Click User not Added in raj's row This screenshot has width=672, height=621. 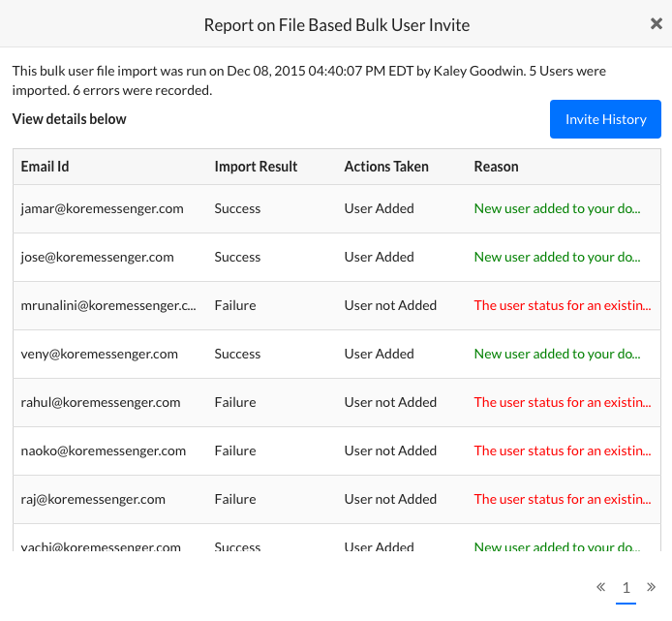coord(390,499)
